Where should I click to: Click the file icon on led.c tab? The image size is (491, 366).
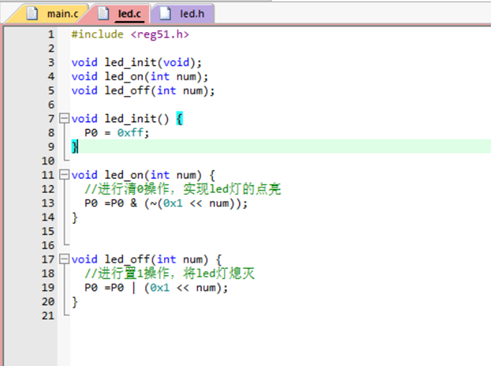click(103, 14)
